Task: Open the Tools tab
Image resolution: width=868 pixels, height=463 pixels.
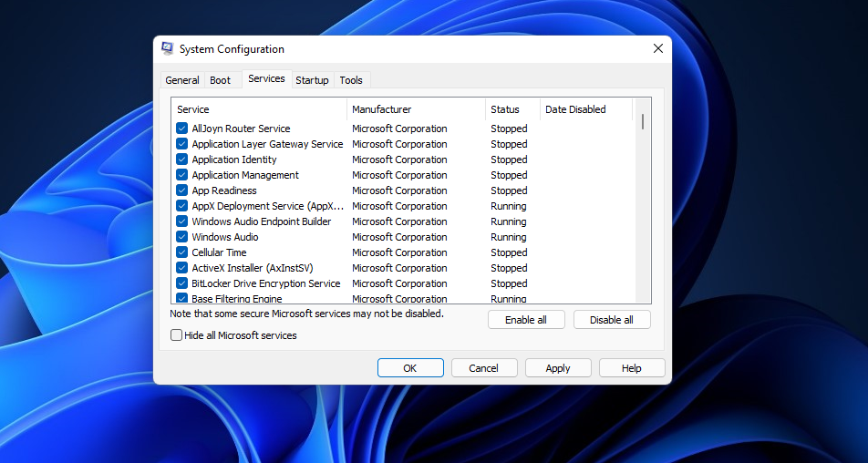Action: pyautogui.click(x=351, y=80)
